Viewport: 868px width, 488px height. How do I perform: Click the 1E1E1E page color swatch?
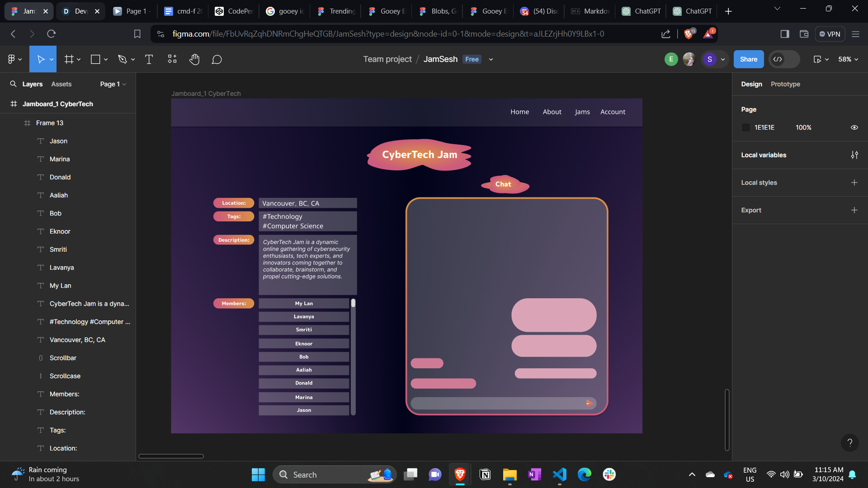(x=746, y=127)
